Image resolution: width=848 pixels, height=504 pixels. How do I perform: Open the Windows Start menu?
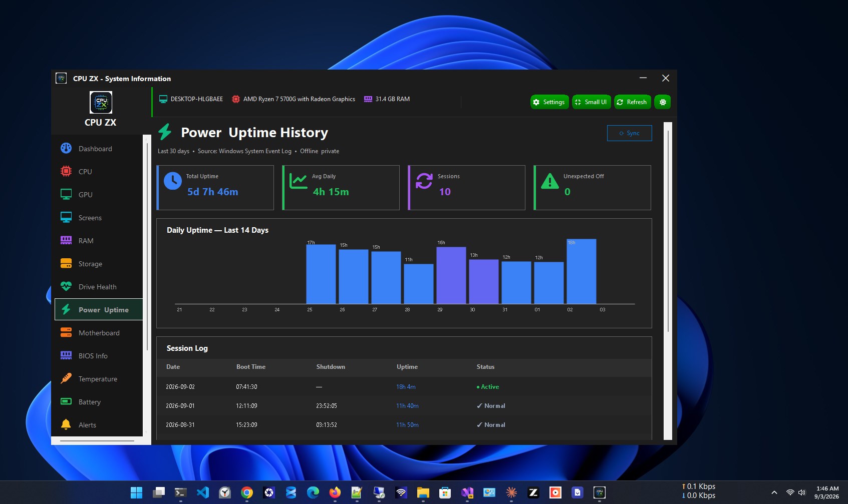136,492
